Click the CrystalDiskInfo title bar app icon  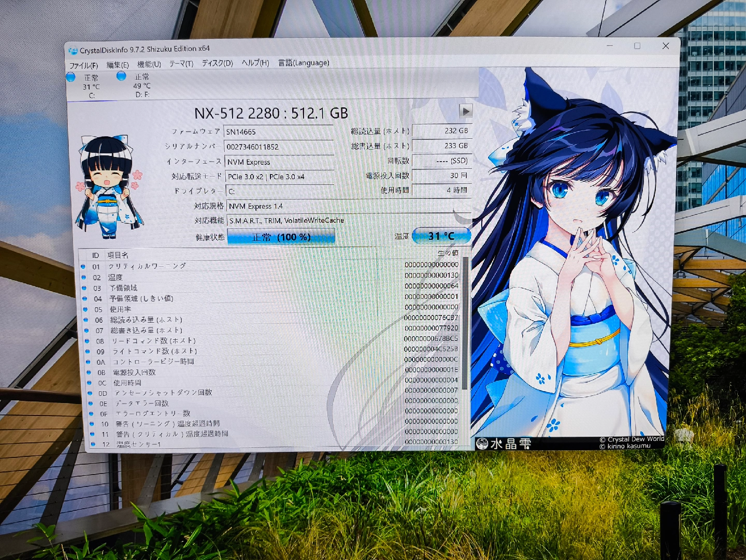click(73, 51)
